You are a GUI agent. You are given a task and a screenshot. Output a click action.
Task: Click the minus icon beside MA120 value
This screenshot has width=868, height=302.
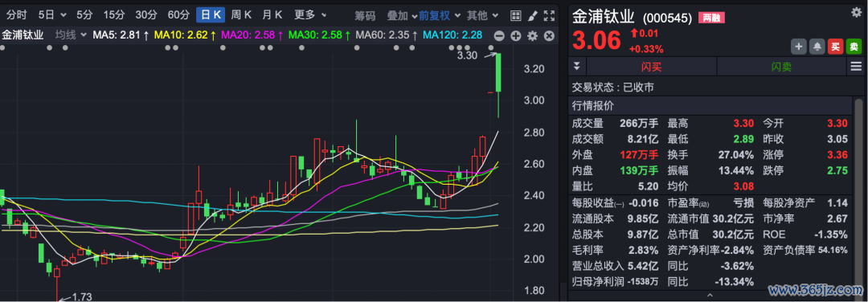(499, 36)
